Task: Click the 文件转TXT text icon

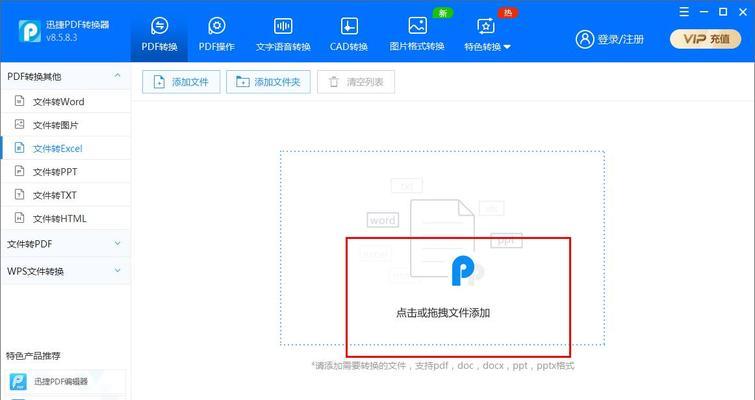Action: 19,194
